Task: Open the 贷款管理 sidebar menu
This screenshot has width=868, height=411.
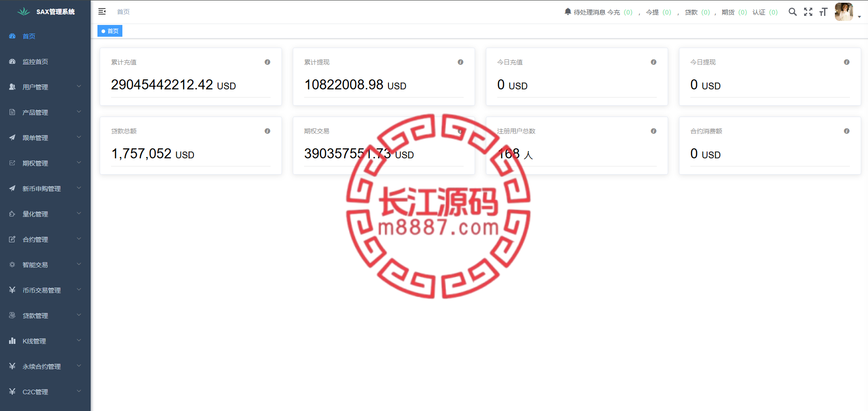Action: [45, 315]
